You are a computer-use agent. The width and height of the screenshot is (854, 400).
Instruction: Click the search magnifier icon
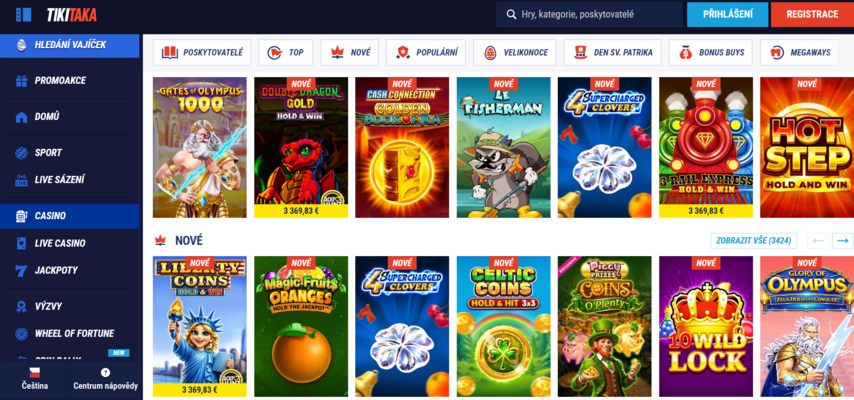(511, 15)
